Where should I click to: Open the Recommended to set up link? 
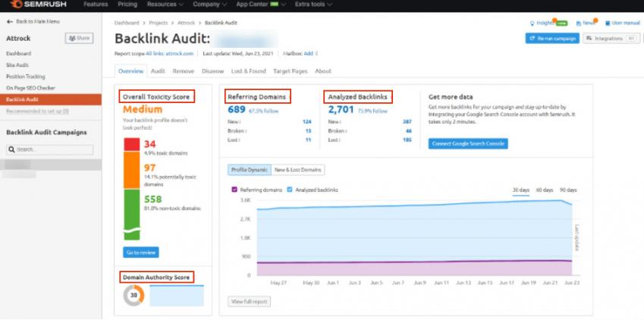tap(37, 111)
